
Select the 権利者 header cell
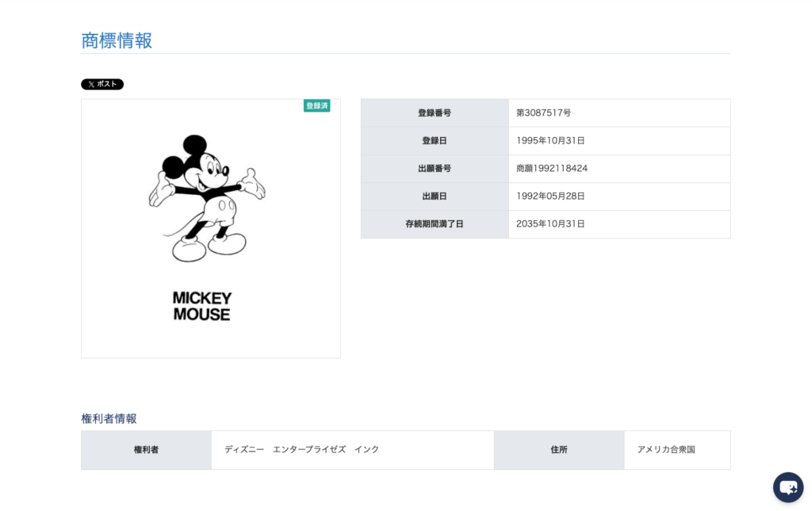coord(146,450)
